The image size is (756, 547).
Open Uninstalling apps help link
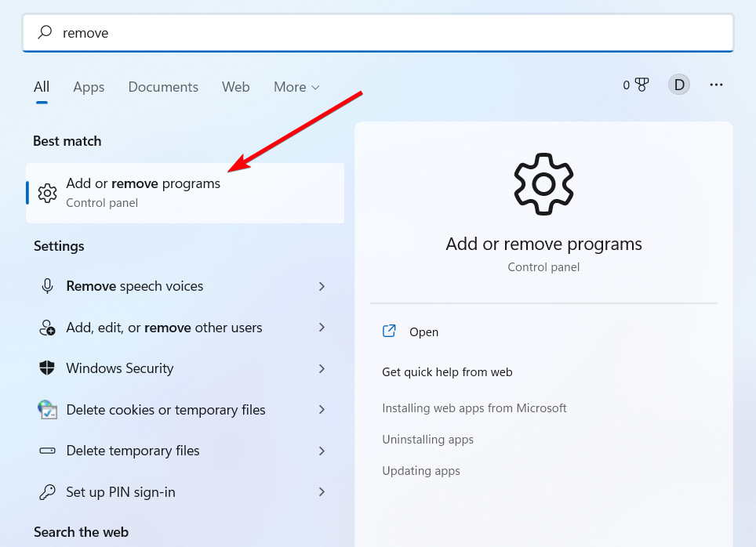pos(427,440)
